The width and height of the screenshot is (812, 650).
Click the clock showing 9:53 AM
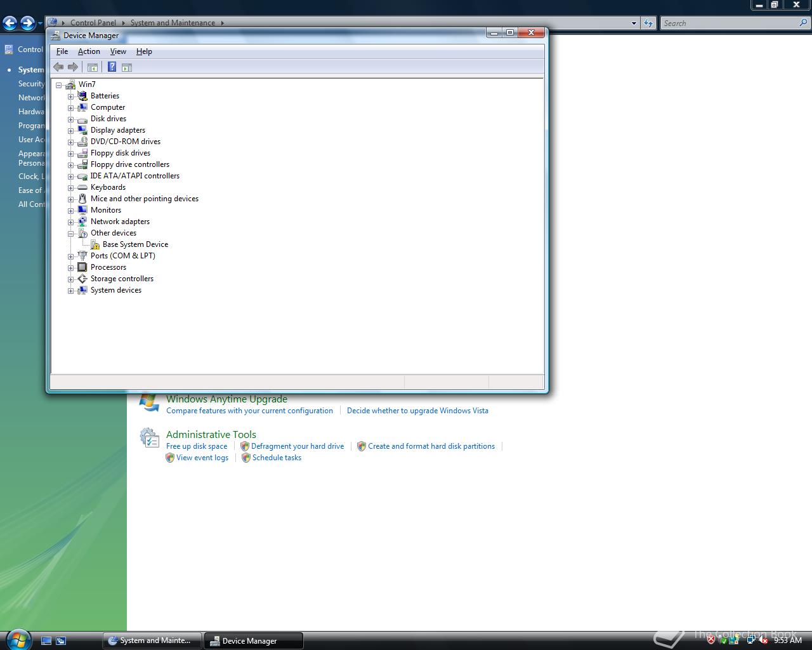coord(788,640)
